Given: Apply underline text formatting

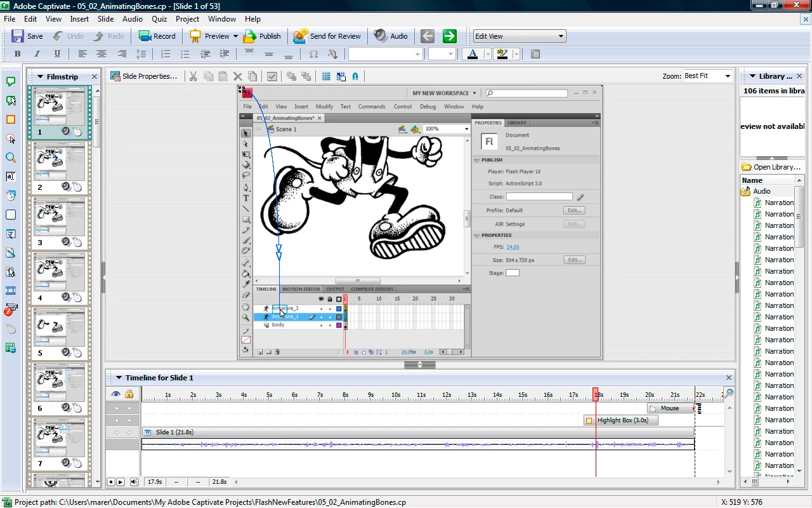Looking at the screenshot, I should click(57, 54).
